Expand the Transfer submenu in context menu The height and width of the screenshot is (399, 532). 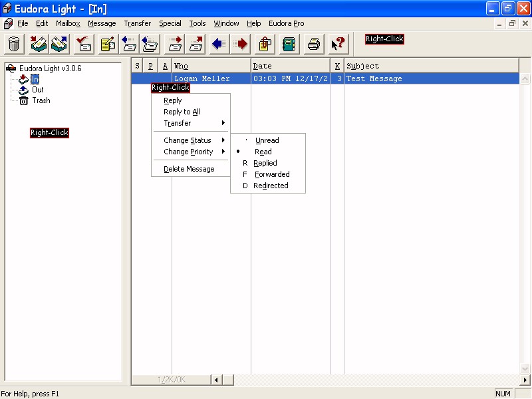pyautogui.click(x=191, y=123)
